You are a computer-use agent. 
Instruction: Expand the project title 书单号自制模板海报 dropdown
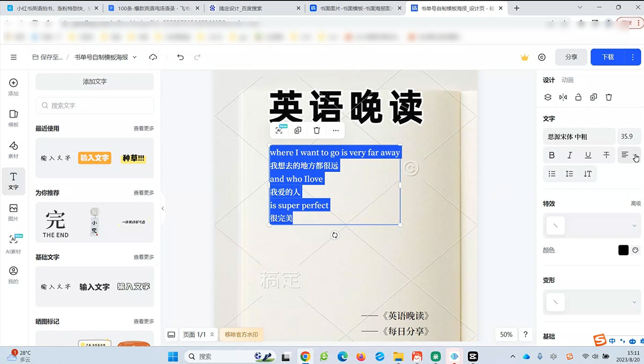(x=134, y=57)
